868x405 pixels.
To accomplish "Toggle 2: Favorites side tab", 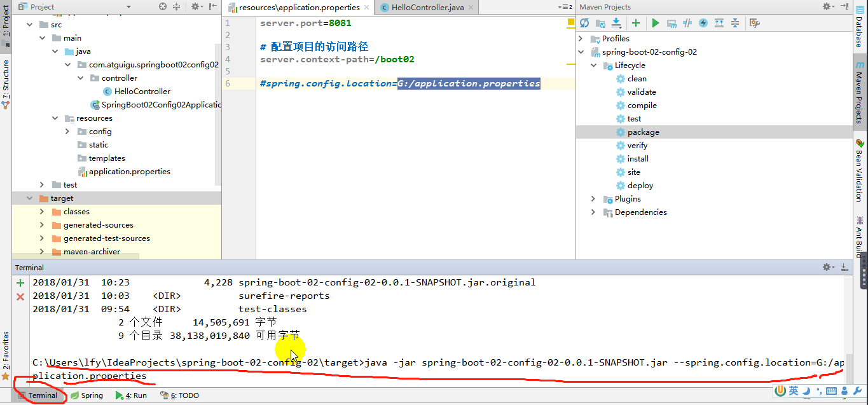I will [6, 356].
